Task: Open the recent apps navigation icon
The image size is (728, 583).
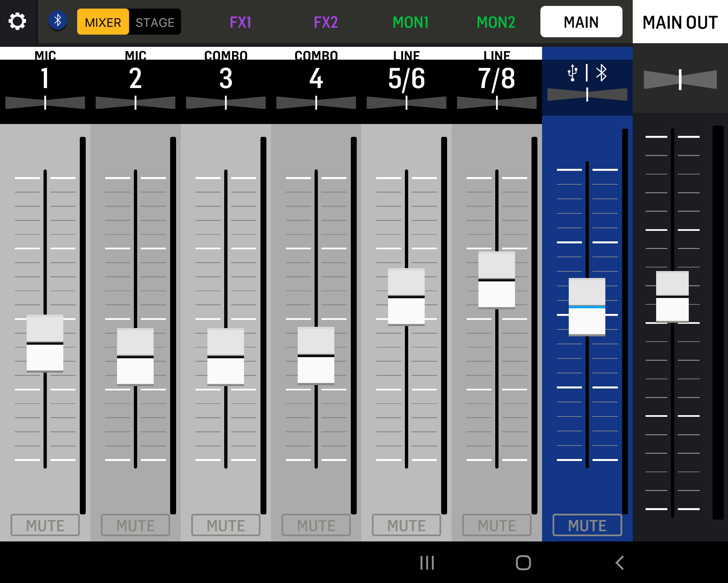Action: pyautogui.click(x=427, y=563)
